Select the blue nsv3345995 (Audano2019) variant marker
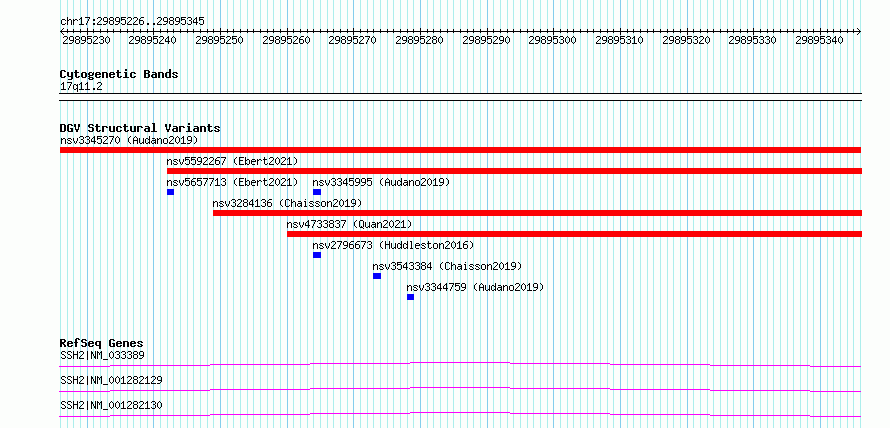The height and width of the screenshot is (428, 890). click(317, 192)
